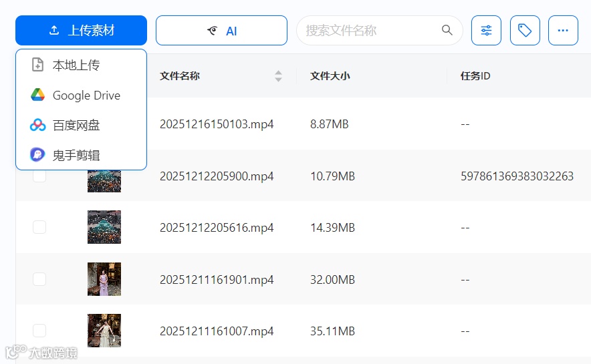The width and height of the screenshot is (591, 364).
Task: Focus the 搜索文件名称 search field
Action: 379,31
